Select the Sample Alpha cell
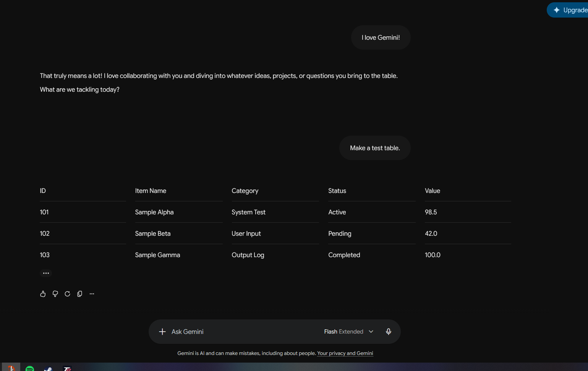588x371 pixels. (154, 212)
